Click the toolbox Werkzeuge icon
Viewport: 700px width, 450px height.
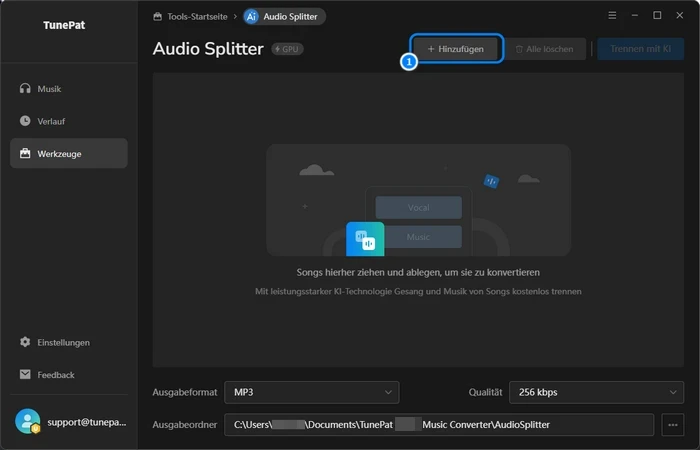point(25,153)
